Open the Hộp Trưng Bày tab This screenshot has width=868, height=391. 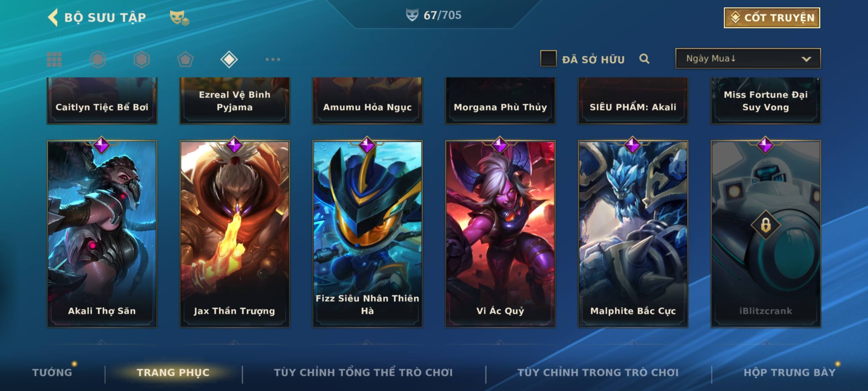point(790,373)
